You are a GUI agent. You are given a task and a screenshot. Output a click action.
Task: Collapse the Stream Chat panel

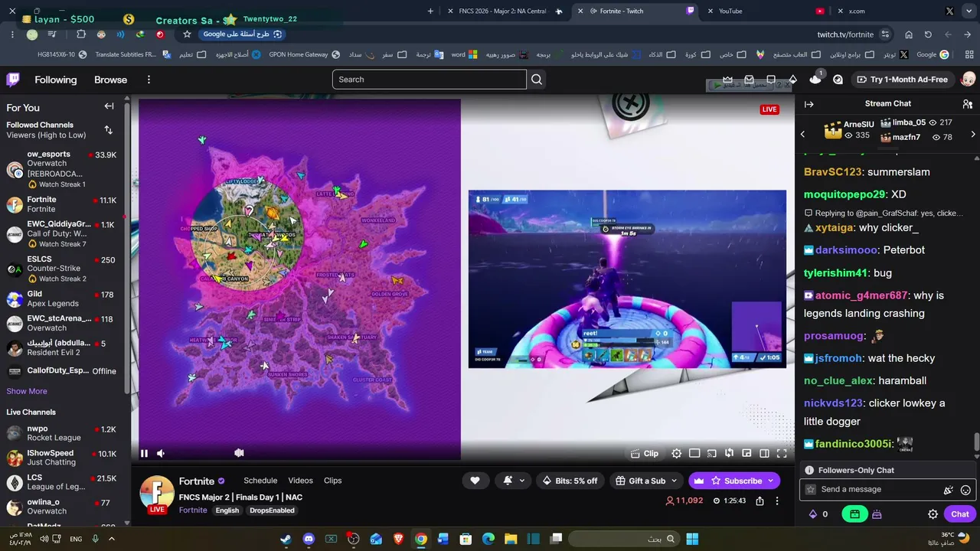click(808, 104)
